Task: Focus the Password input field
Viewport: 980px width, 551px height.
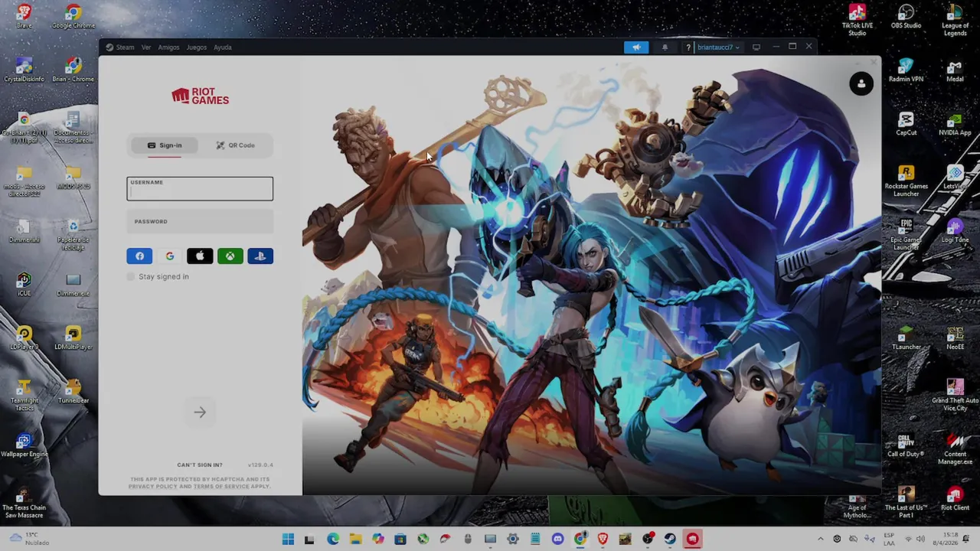Action: [x=200, y=222]
